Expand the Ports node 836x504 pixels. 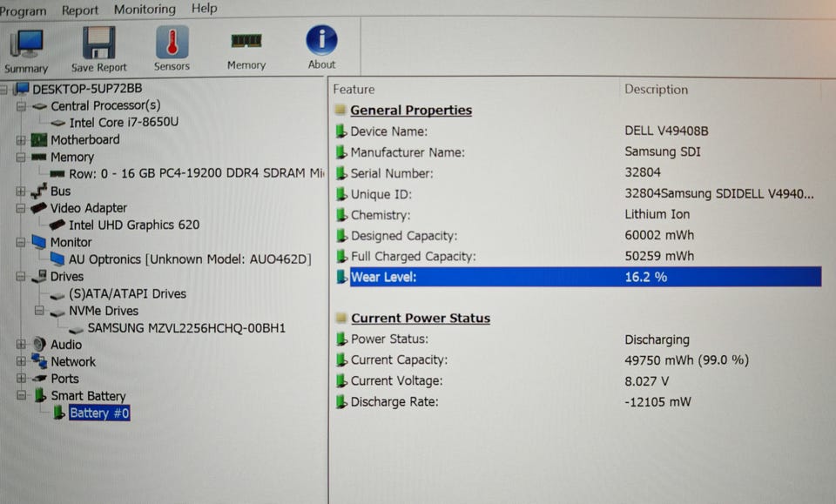point(21,379)
